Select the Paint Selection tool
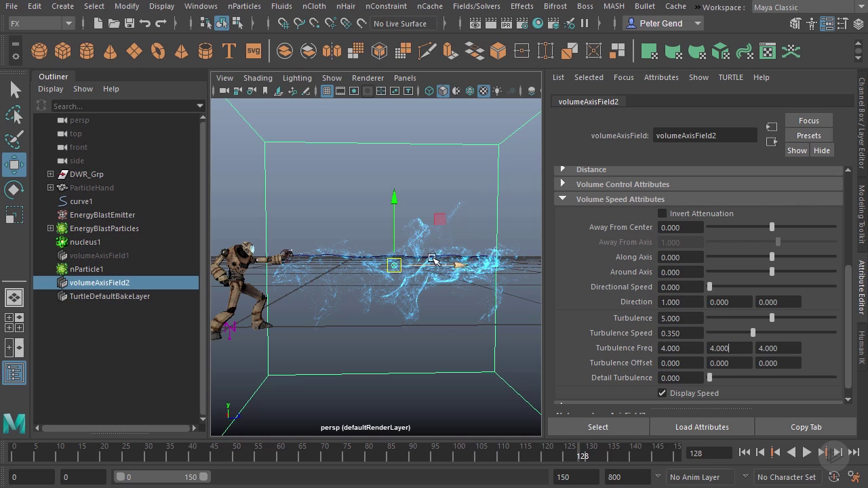This screenshot has height=488, width=868. 14,140
